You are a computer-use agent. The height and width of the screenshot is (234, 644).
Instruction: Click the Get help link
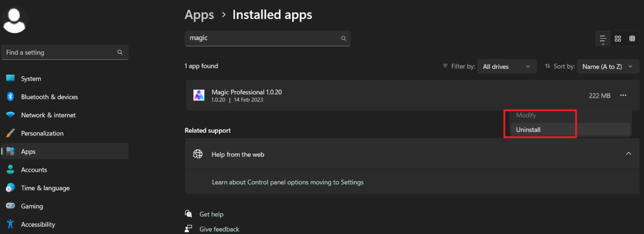(211, 214)
